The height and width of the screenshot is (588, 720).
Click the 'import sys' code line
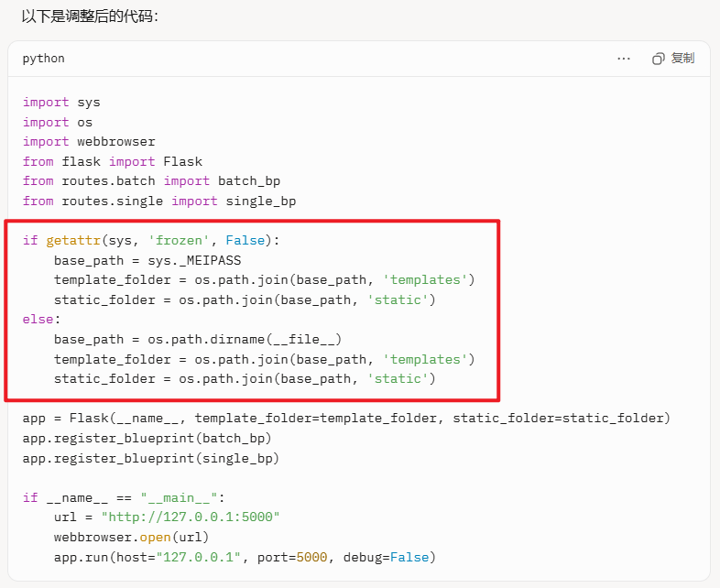coord(61,103)
